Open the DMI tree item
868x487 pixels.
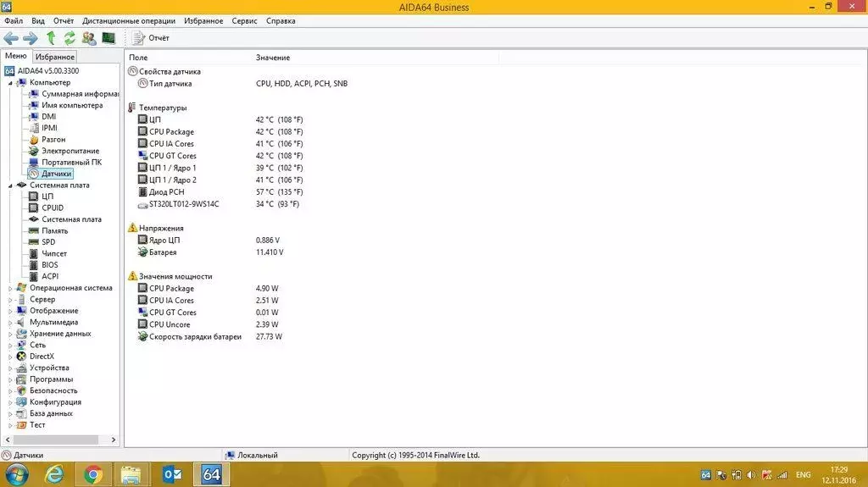(x=48, y=117)
